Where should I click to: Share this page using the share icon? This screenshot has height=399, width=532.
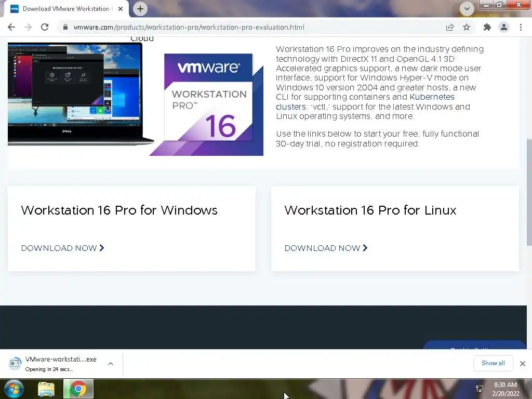coord(450,27)
